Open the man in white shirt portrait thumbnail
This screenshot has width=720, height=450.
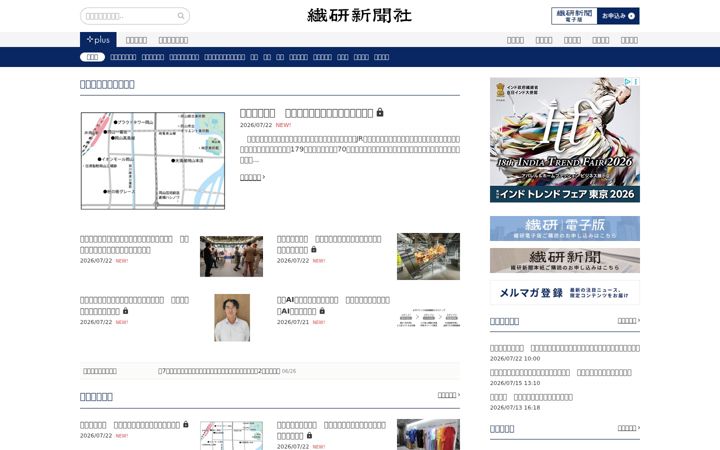point(232,318)
